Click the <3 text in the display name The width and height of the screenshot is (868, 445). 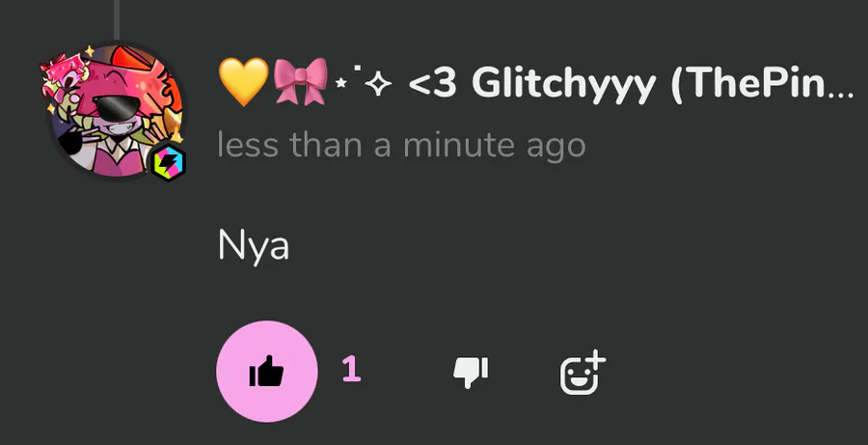point(432,84)
